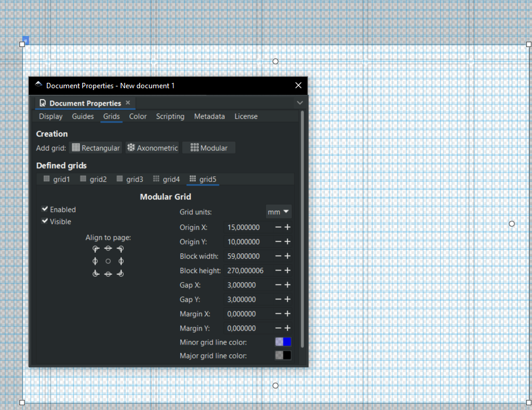Decrease Gap X with minus
Viewport: 532px width, 410px height.
pyautogui.click(x=278, y=285)
